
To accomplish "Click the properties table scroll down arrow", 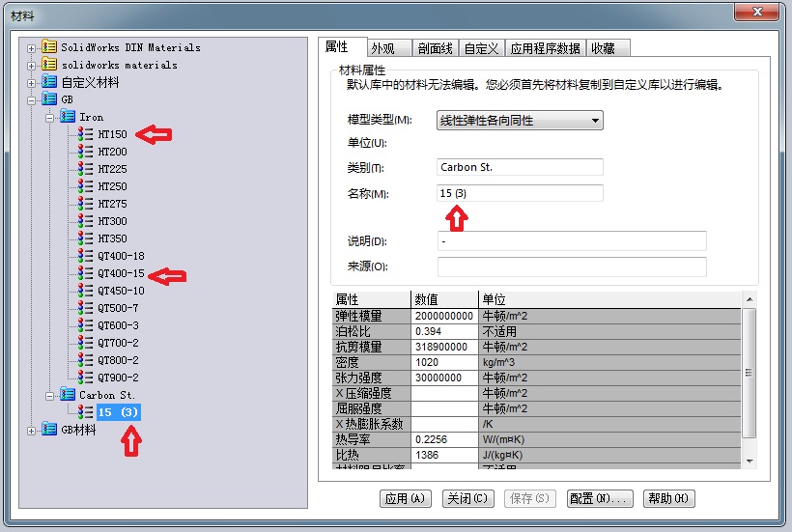I will click(750, 462).
